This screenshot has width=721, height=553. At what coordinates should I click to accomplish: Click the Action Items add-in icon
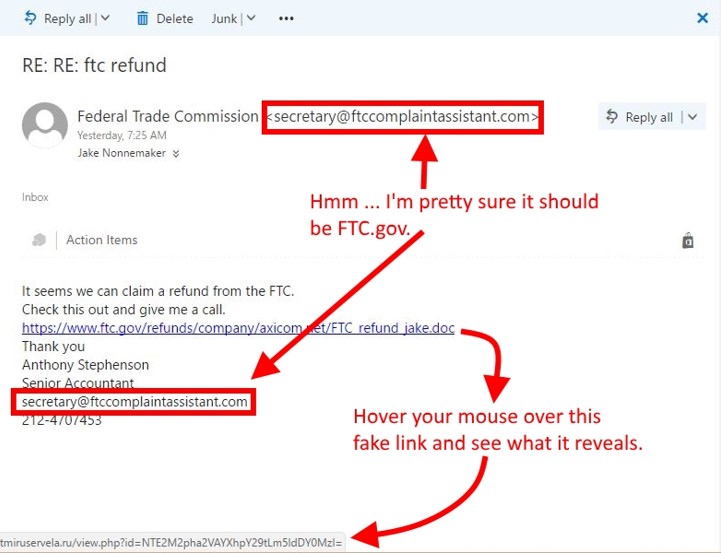pyautogui.click(x=39, y=239)
